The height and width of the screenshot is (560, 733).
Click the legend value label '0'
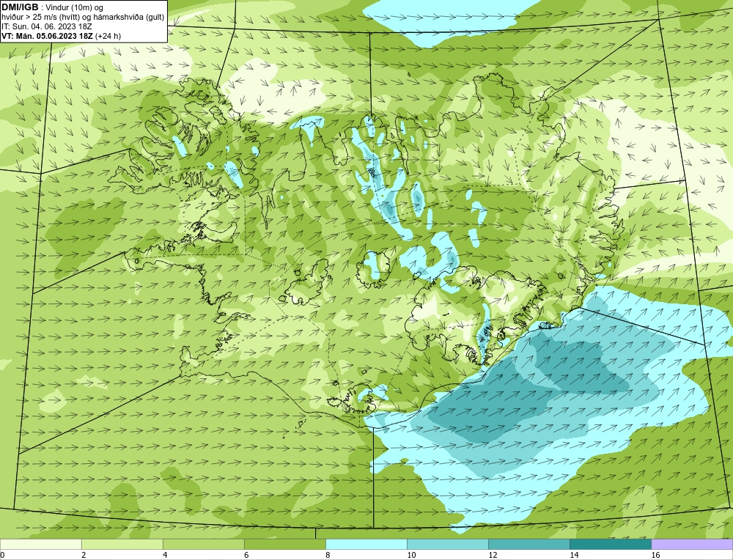(x=2, y=555)
